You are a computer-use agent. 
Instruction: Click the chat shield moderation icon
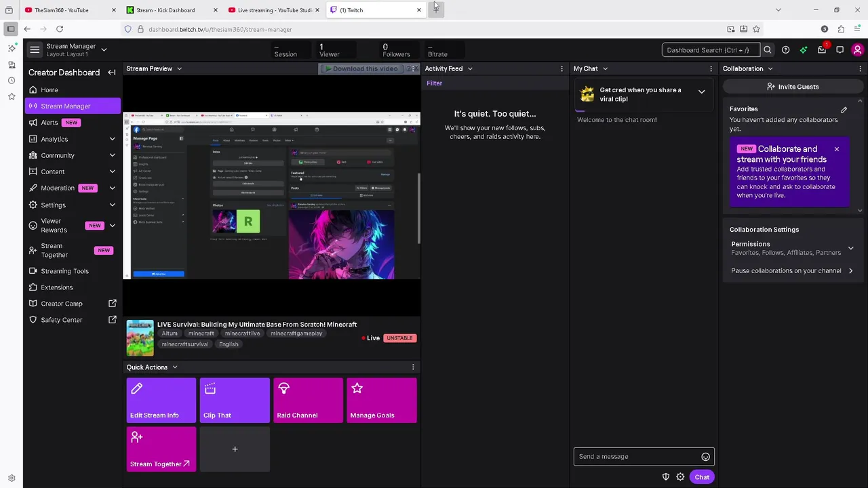pos(665,477)
